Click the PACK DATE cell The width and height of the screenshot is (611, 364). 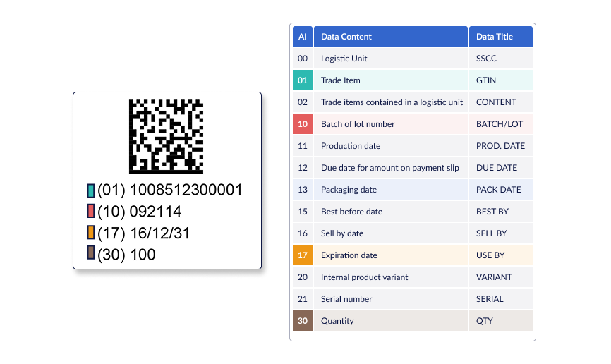501,190
